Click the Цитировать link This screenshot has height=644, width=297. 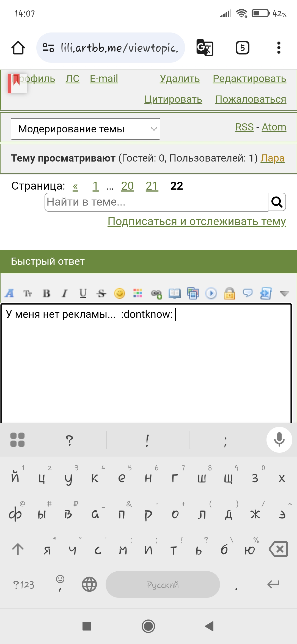[x=173, y=99]
